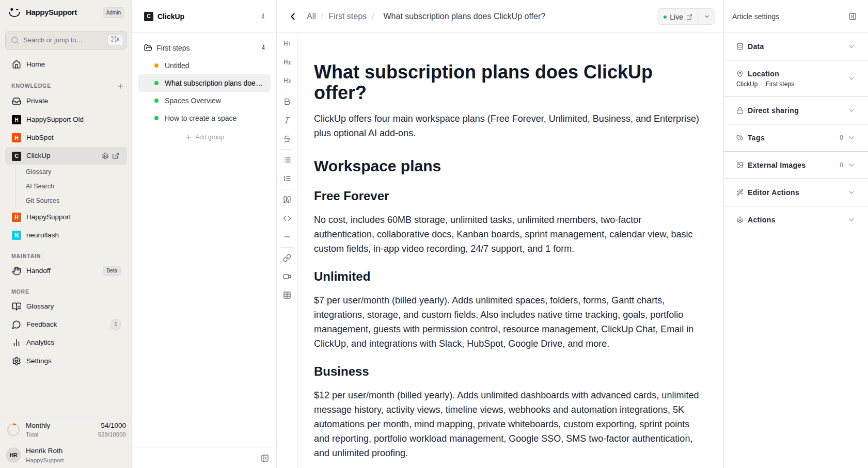Expand the Tags section
Viewport: 868px width, 468px height.
(x=796, y=138)
